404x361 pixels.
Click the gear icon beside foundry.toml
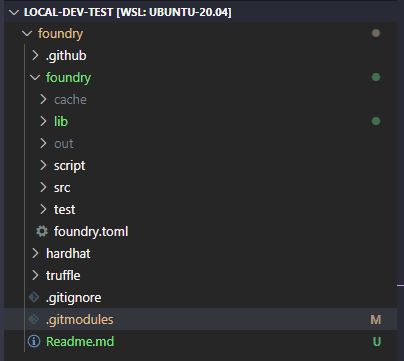42,231
